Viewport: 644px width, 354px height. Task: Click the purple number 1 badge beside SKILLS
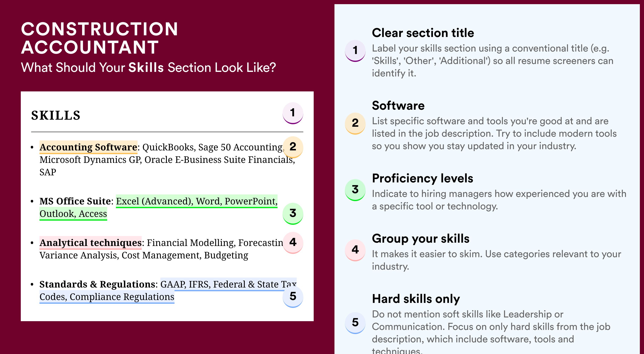pos(293,113)
